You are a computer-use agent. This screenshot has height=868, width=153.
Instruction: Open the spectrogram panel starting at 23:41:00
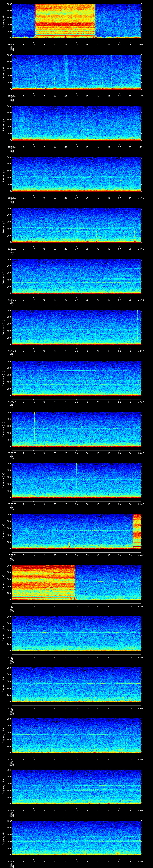click(76, 633)
